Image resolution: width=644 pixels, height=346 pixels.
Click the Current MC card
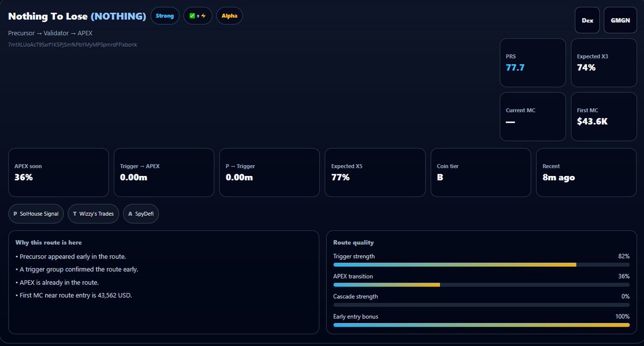coord(533,117)
